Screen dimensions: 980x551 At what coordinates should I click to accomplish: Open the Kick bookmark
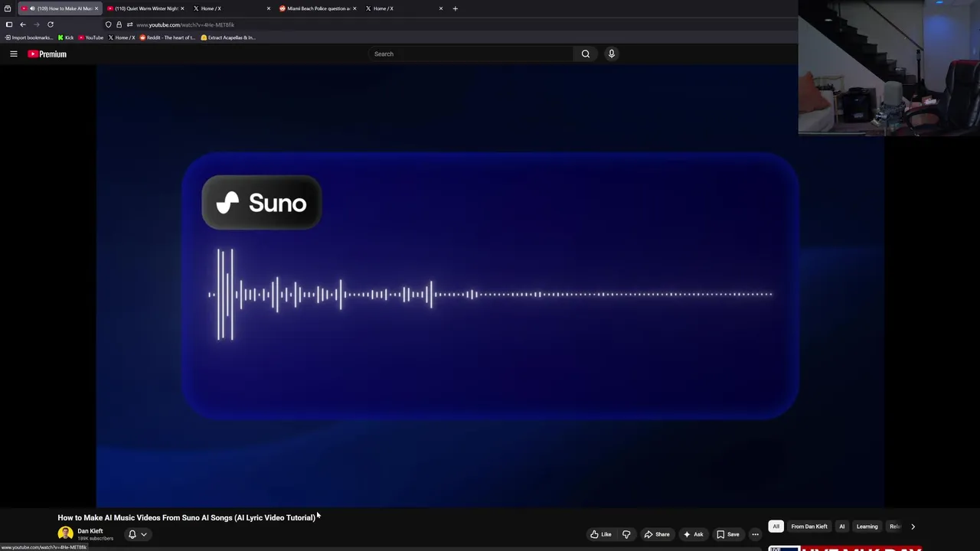coord(66,37)
